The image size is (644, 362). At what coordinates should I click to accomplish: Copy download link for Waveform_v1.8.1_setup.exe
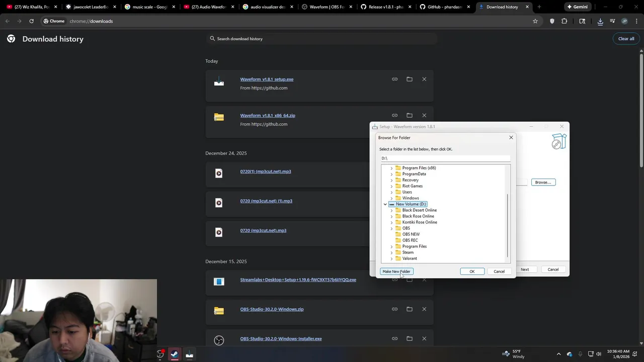(395, 79)
